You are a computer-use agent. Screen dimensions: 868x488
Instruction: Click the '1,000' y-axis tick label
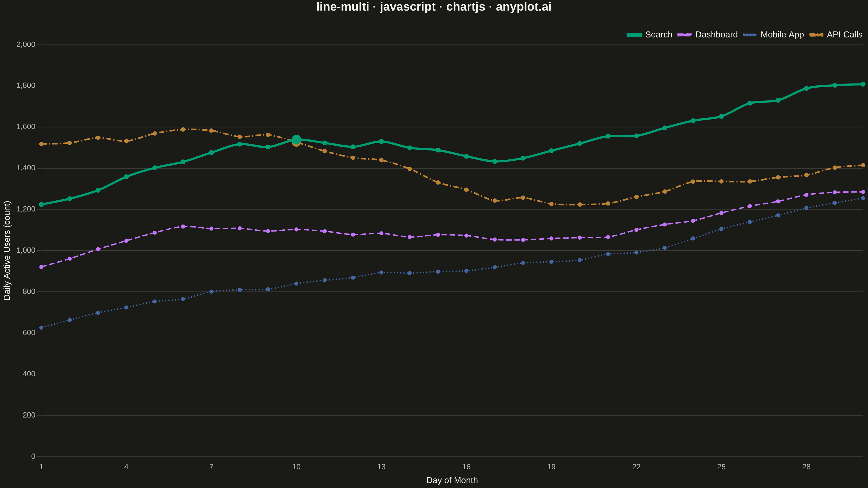[x=26, y=250]
